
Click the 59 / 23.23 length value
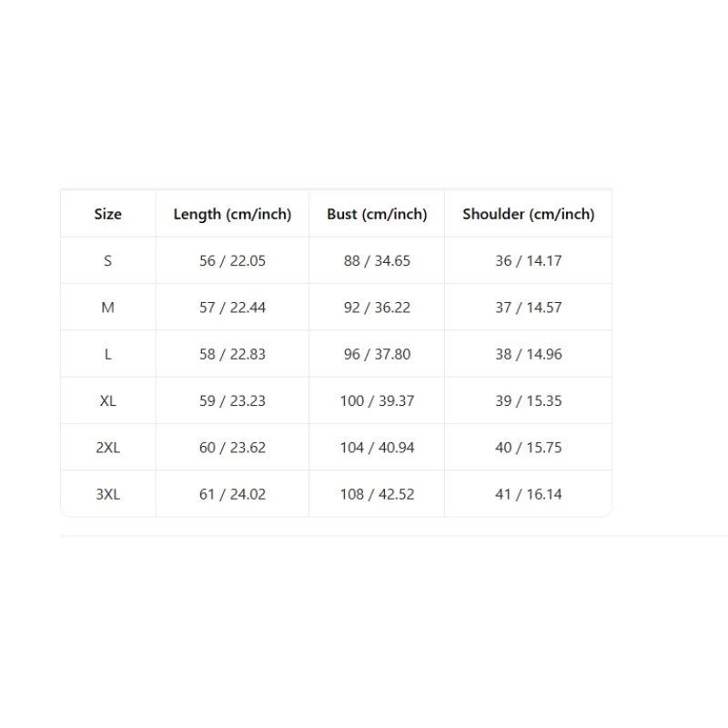[x=232, y=400]
